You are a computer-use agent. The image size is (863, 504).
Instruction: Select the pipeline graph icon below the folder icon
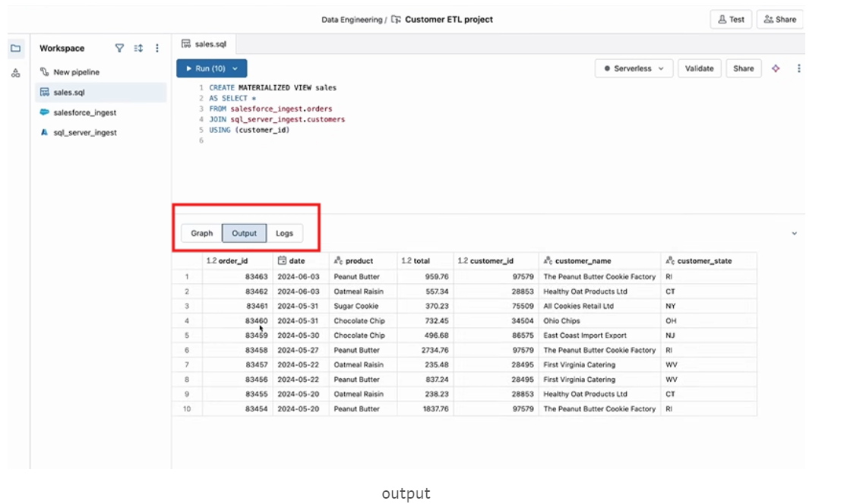[14, 73]
